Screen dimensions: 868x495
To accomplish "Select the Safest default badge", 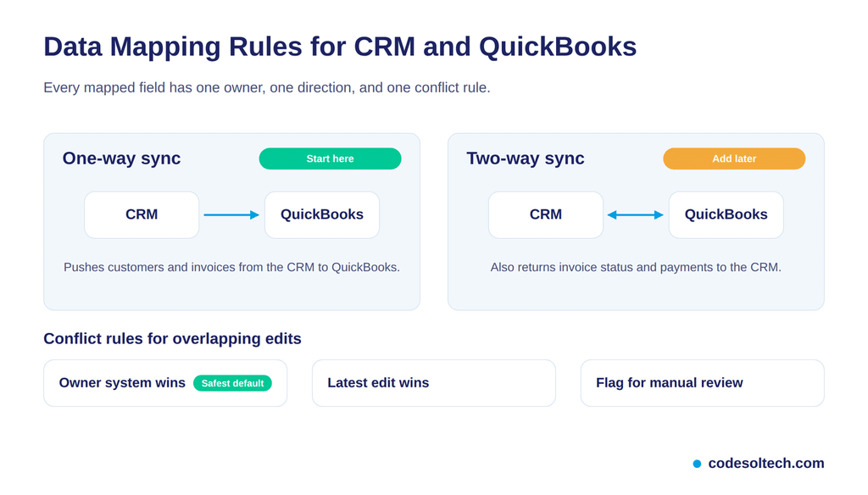I will [232, 383].
